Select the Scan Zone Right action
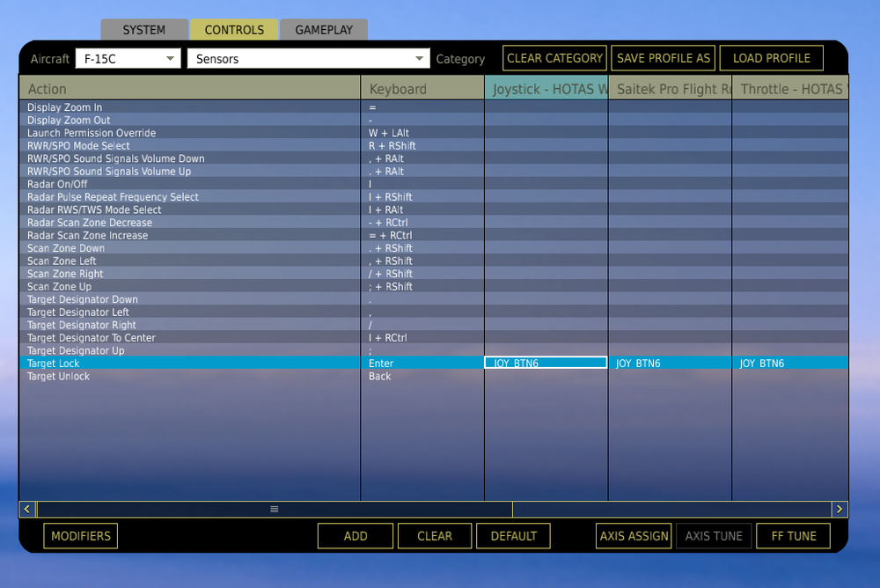The width and height of the screenshot is (880, 588). [x=190, y=274]
